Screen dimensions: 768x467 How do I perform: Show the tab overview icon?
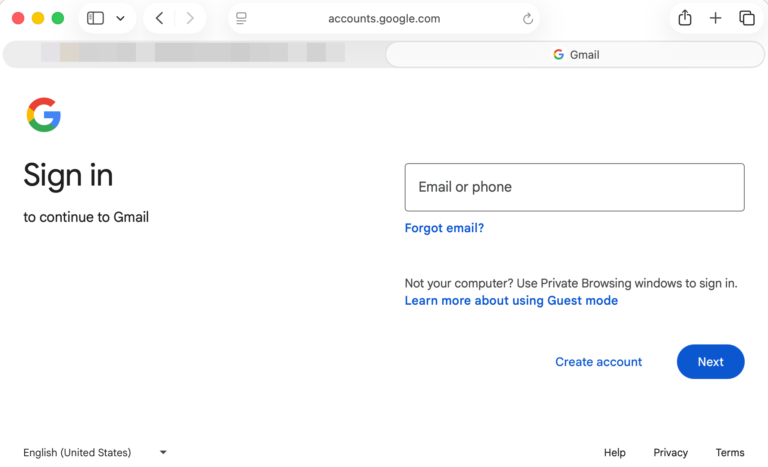click(x=747, y=18)
